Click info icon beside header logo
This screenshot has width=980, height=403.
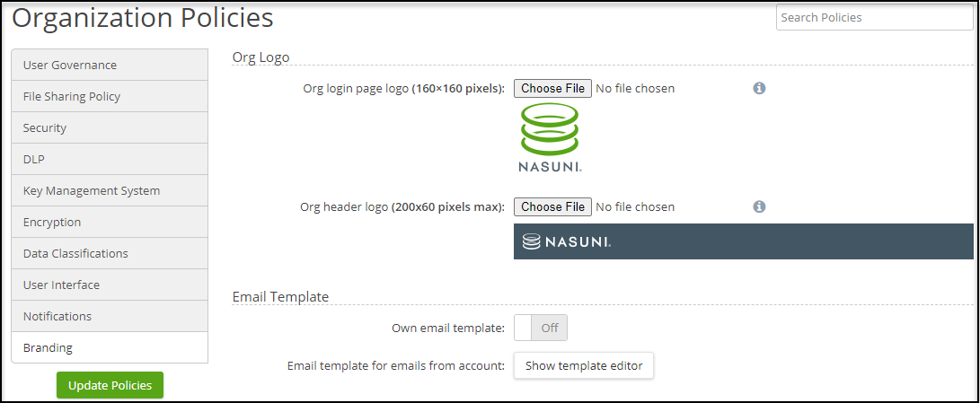tap(759, 206)
